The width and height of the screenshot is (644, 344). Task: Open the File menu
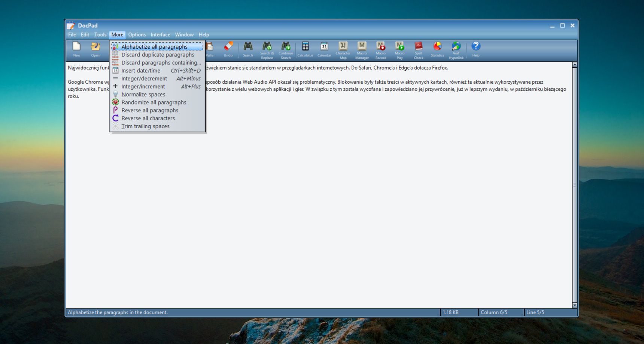(x=72, y=34)
